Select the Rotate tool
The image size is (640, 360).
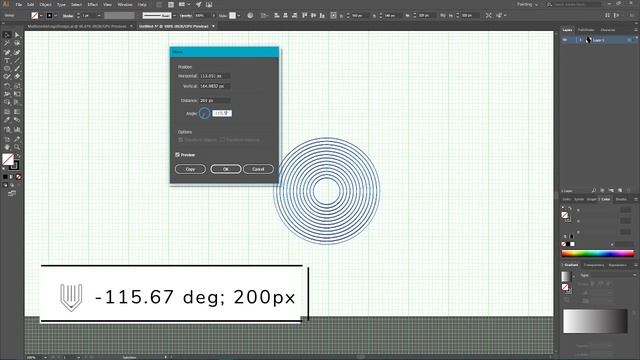pos(7,86)
